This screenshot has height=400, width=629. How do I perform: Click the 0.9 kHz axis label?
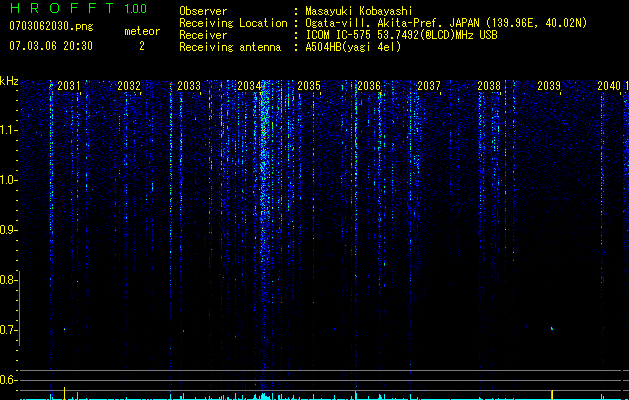pyautogui.click(x=8, y=230)
